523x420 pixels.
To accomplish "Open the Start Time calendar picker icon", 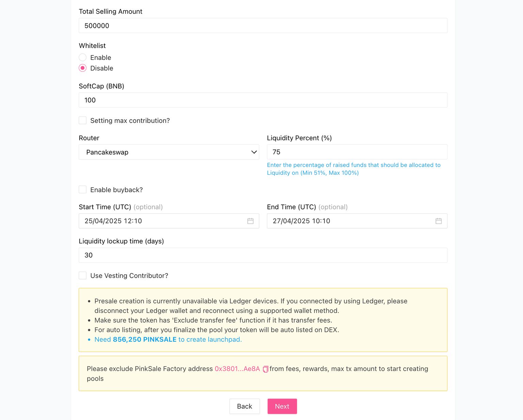I will point(250,221).
